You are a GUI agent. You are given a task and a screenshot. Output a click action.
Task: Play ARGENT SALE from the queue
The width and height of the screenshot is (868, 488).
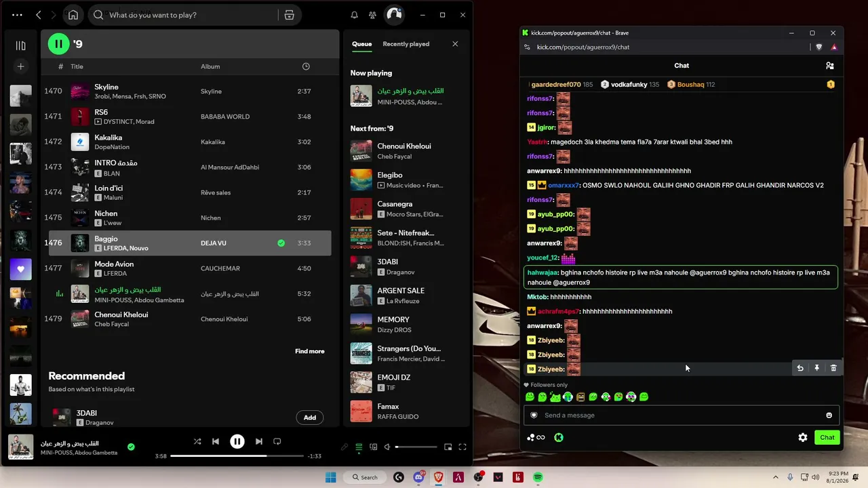click(x=405, y=296)
